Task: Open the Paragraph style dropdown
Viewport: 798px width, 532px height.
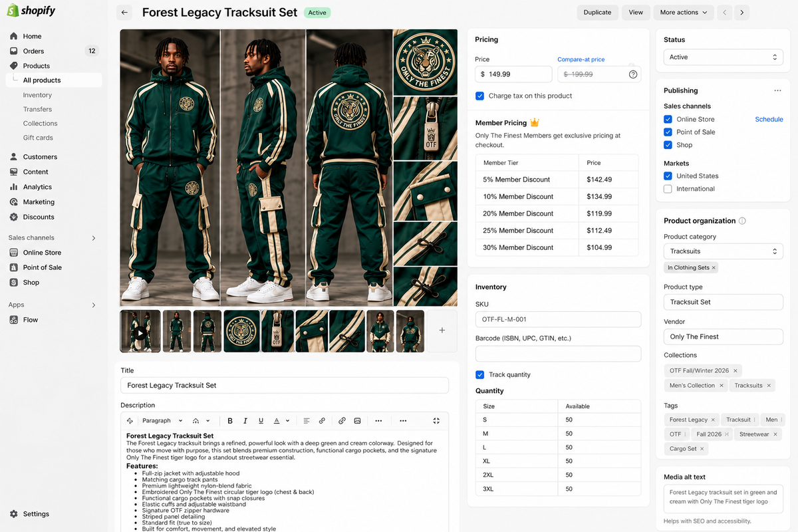Action: [162, 421]
